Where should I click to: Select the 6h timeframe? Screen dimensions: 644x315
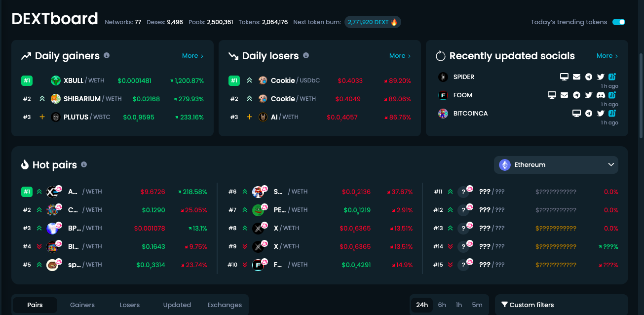[442, 305]
